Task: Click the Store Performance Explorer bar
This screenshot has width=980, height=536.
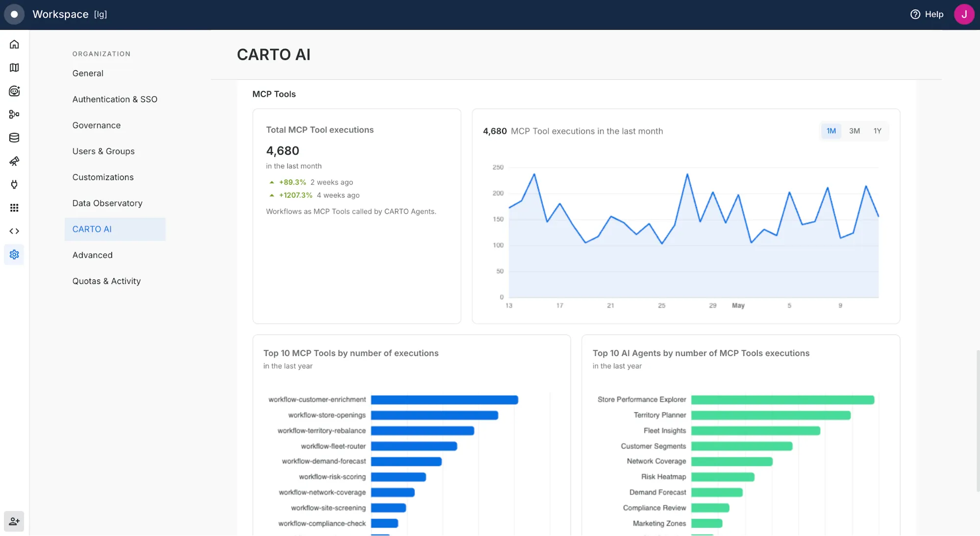Action: [x=782, y=400]
